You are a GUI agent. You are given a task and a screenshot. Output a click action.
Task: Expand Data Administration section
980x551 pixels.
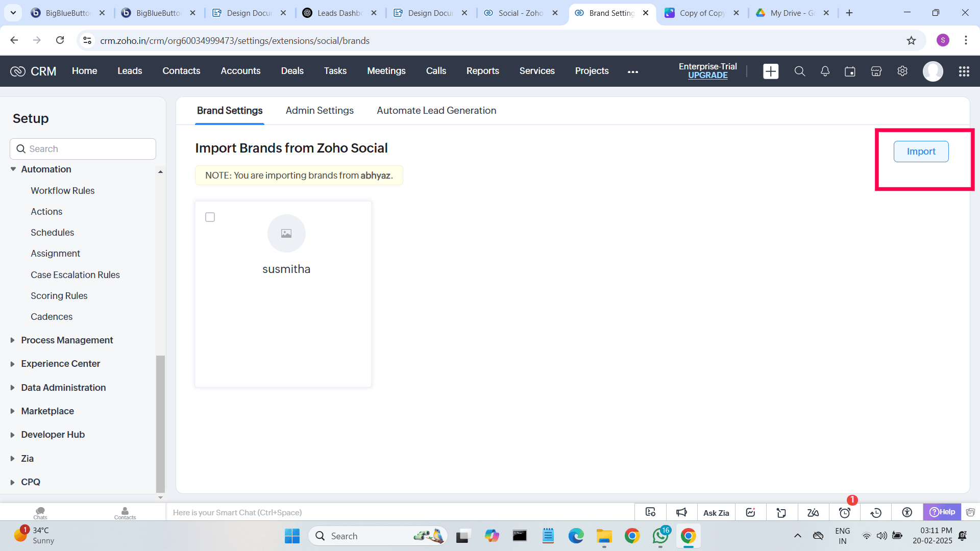12,388
